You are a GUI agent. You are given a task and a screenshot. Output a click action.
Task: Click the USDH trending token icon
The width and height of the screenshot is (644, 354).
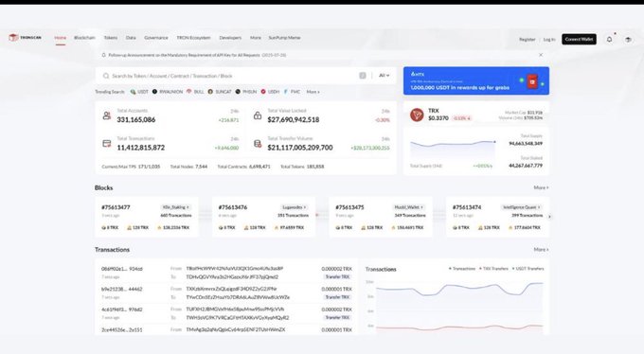tap(263, 92)
